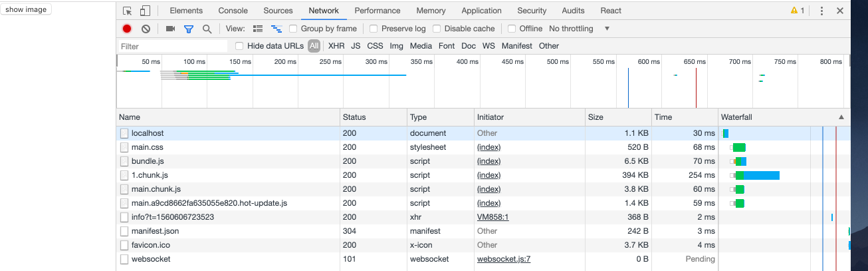
Task: Open the No throttling dropdown
Action: coord(579,29)
